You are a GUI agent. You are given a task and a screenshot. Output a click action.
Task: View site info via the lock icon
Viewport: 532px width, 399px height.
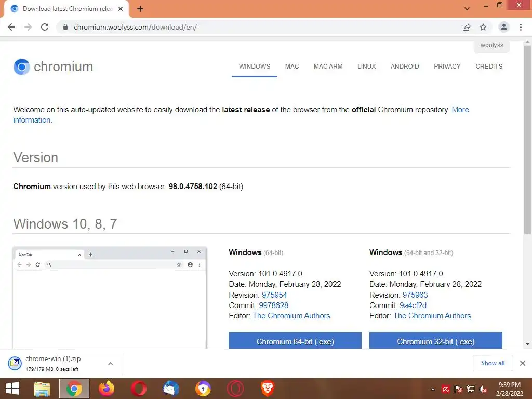[x=65, y=27]
